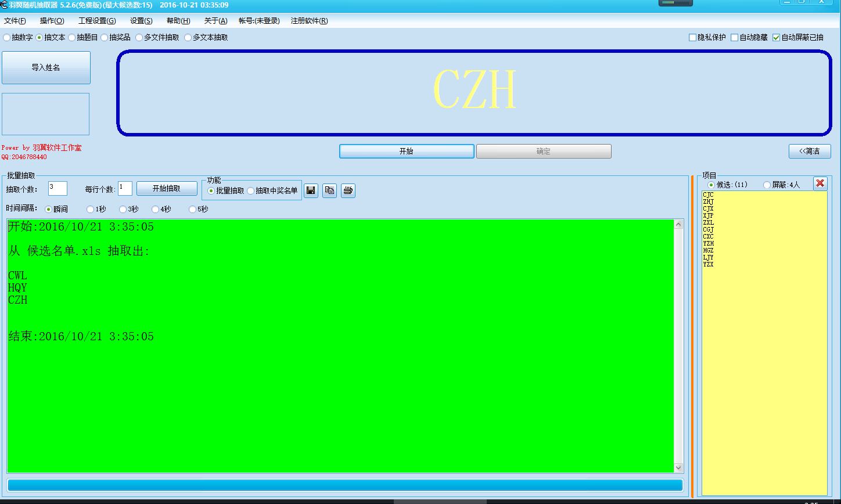Select YZH in the candidate list
Screen dimensions: 841x504
(x=708, y=244)
